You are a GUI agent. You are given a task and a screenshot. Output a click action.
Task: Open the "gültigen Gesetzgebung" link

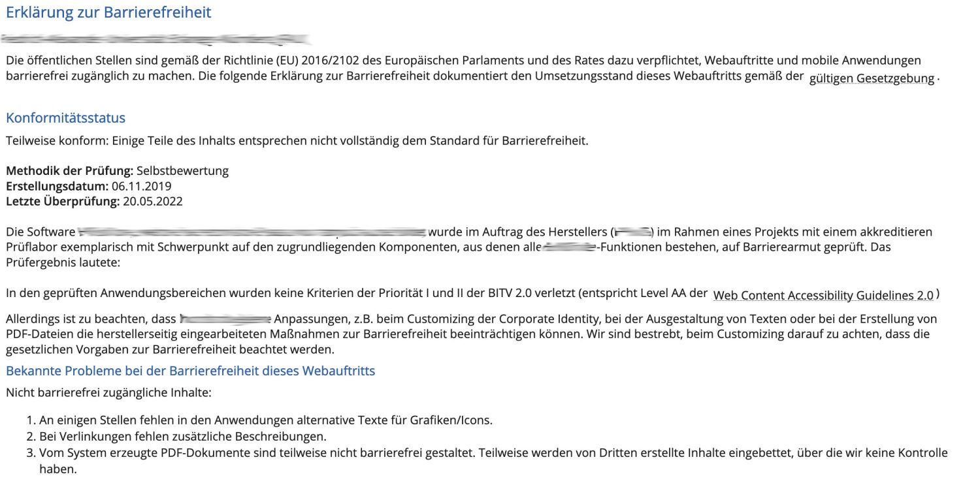pyautogui.click(x=872, y=79)
